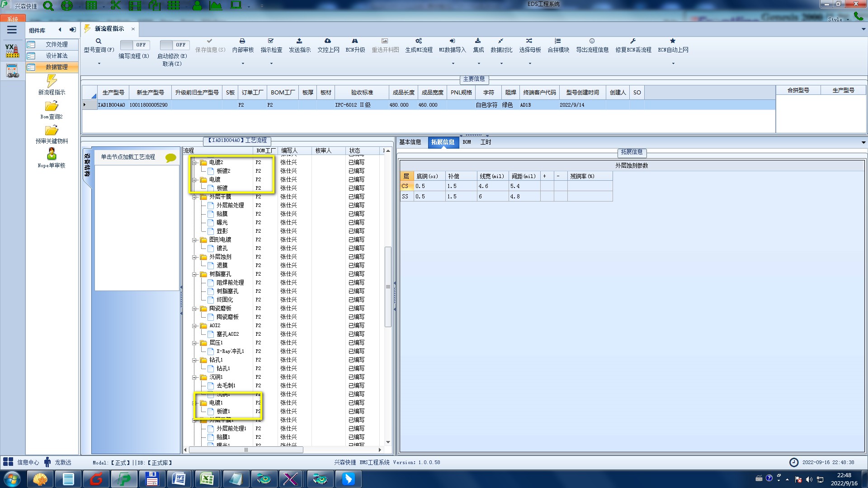
Task: Click the 型号查询 search icon
Action: pos(99,41)
